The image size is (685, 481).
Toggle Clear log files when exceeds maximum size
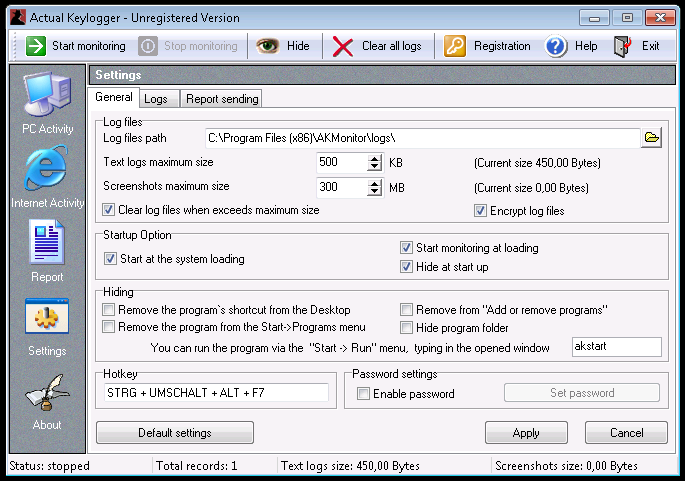click(x=109, y=210)
